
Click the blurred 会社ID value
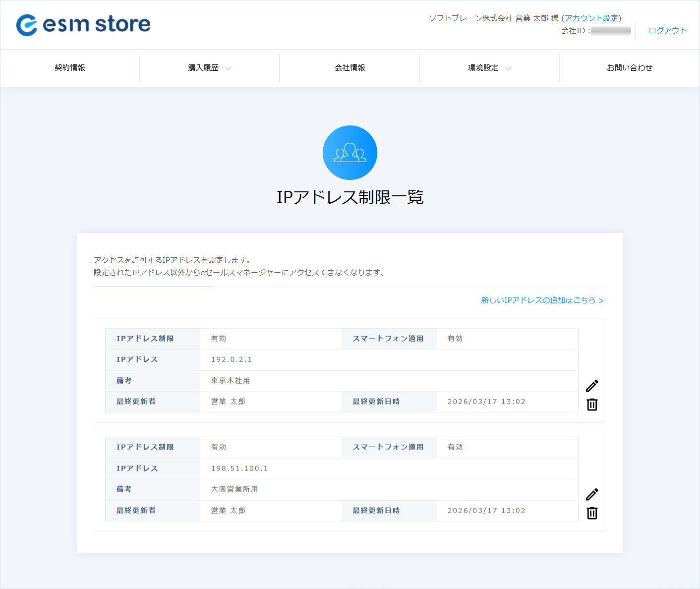[x=611, y=31]
